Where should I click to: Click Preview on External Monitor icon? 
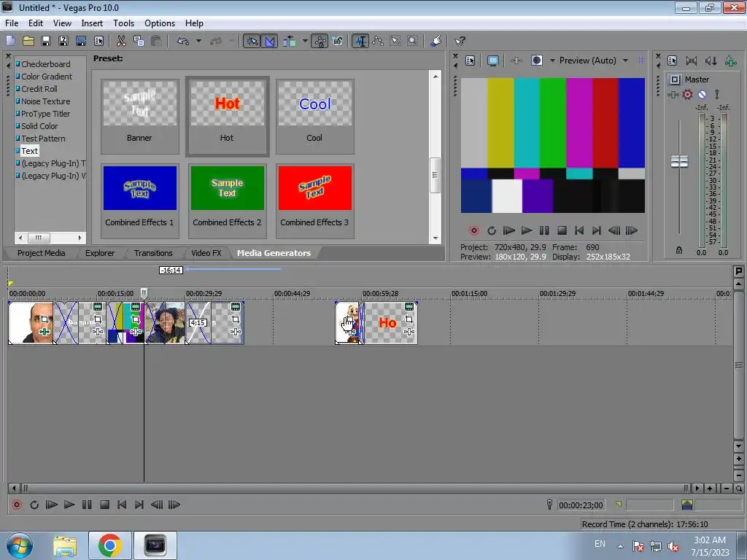493,61
